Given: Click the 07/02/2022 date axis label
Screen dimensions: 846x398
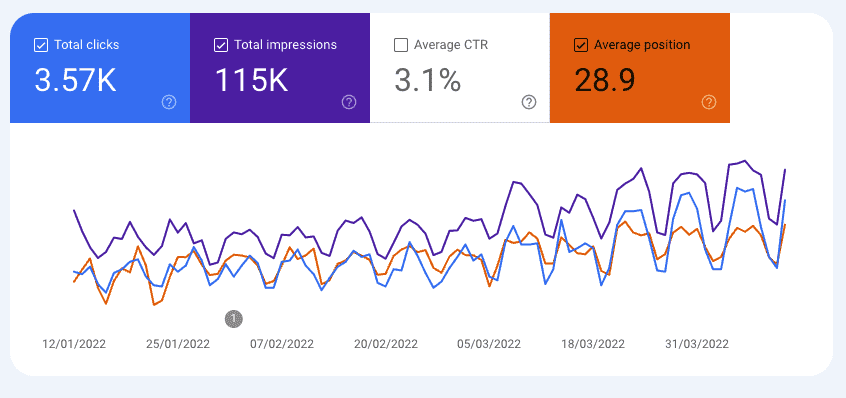Looking at the screenshot, I should pos(282,344).
